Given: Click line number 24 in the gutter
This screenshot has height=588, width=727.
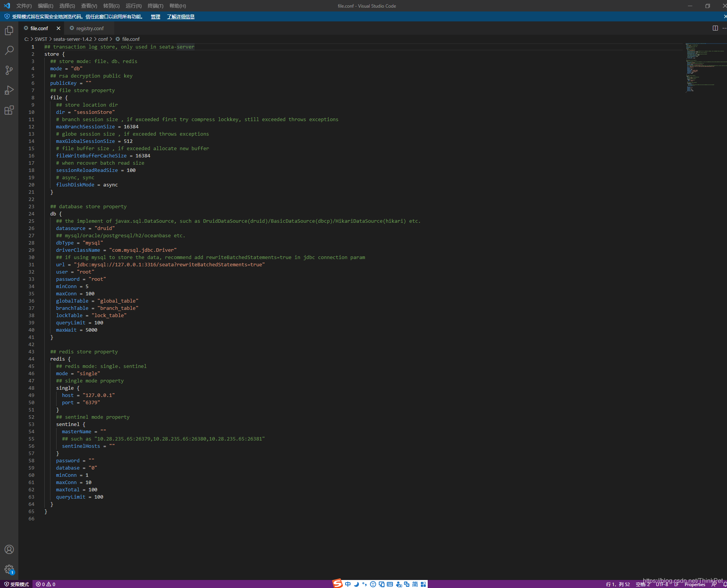Looking at the screenshot, I should [31, 214].
